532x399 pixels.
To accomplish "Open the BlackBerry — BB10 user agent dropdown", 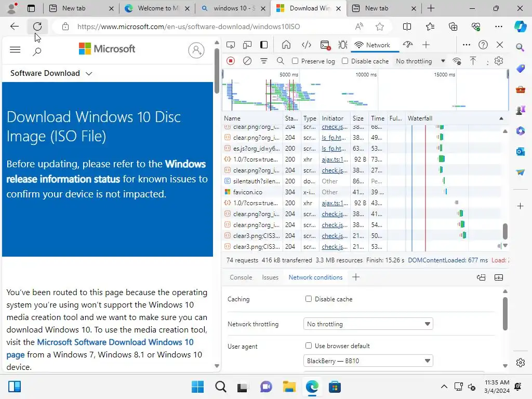I will click(368, 361).
